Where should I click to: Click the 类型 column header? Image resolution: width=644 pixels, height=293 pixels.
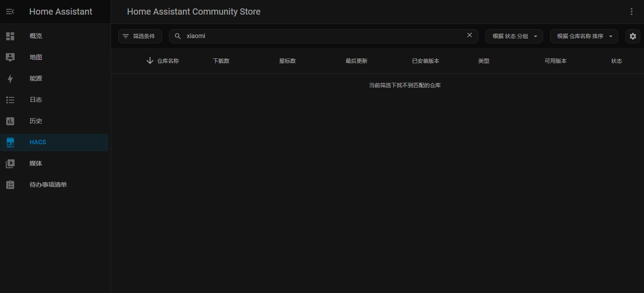484,61
